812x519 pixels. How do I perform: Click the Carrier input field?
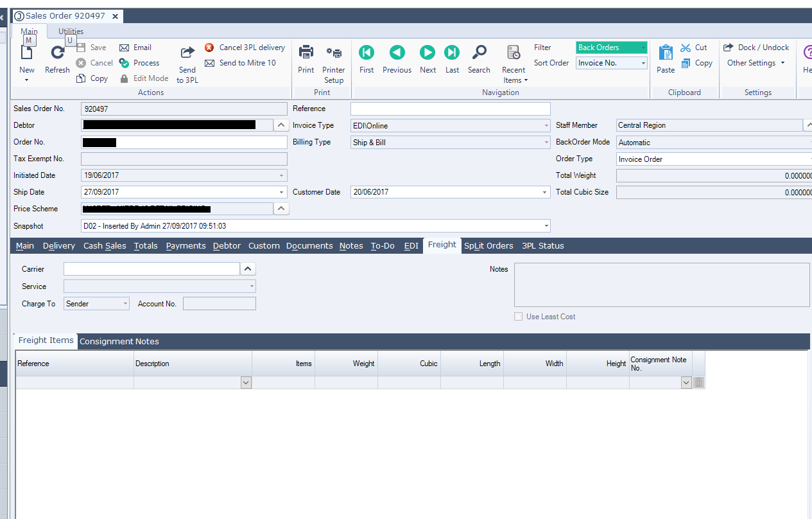pyautogui.click(x=151, y=269)
